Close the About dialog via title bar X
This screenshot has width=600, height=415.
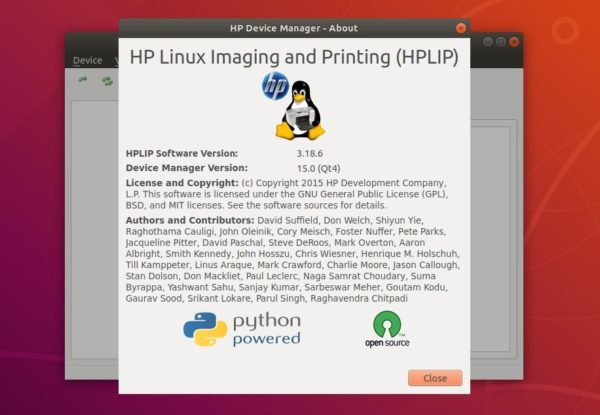pyautogui.click(x=461, y=28)
